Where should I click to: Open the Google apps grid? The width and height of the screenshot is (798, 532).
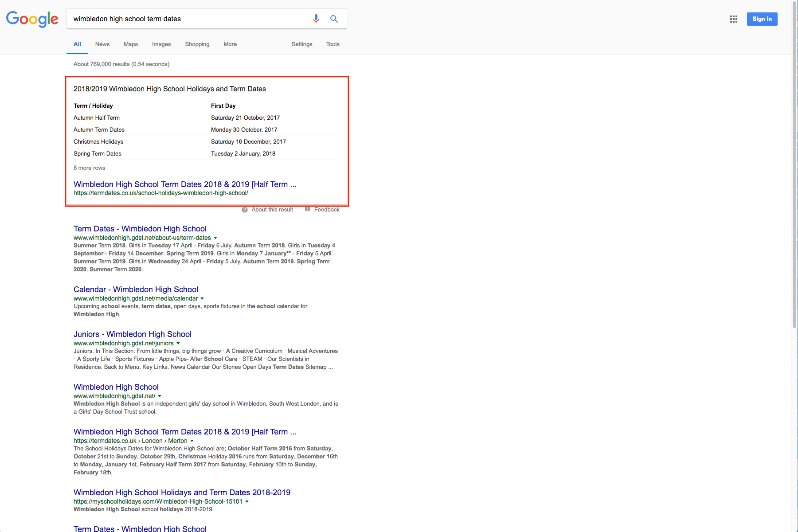tap(734, 19)
